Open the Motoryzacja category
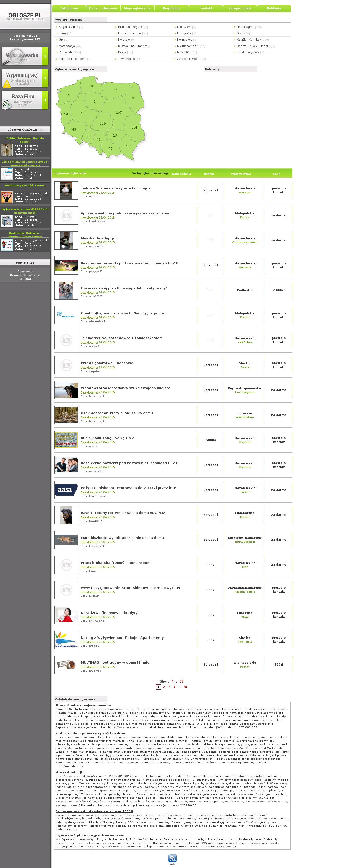Image resolution: width=363 pixels, height=868 pixels. click(x=67, y=46)
